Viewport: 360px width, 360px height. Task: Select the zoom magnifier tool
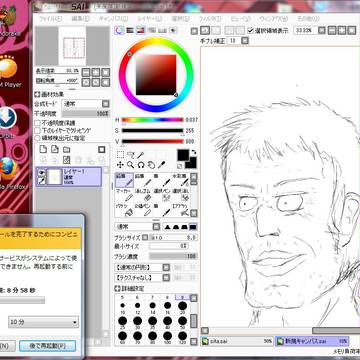coord(130,165)
